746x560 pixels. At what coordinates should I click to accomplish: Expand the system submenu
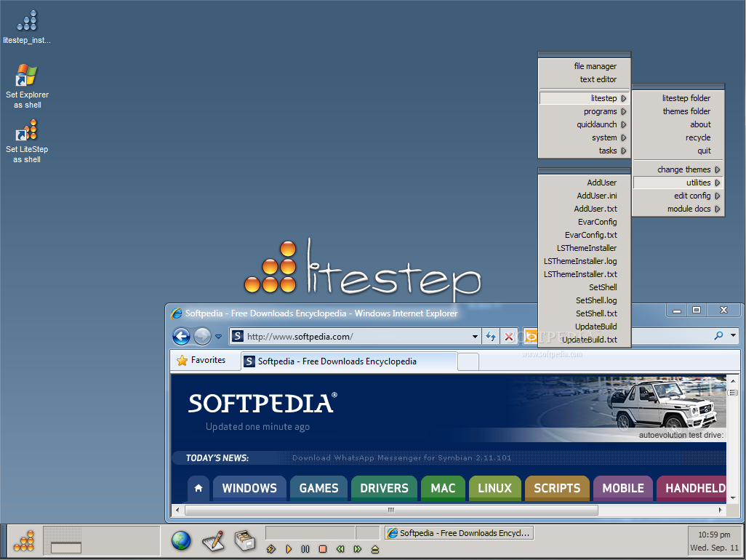click(585, 137)
